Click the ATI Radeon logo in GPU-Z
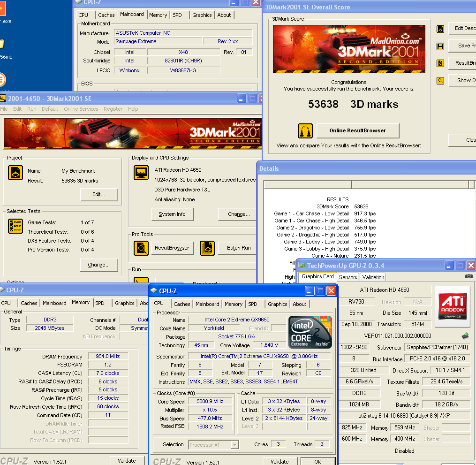 [453, 306]
